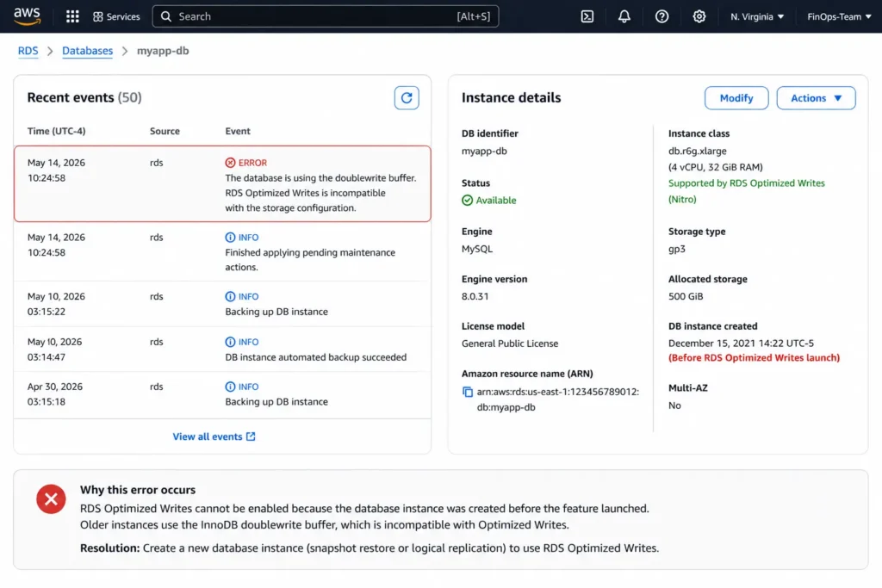
Task: Click the db.r6g.xlarge instance class value
Action: (697, 151)
